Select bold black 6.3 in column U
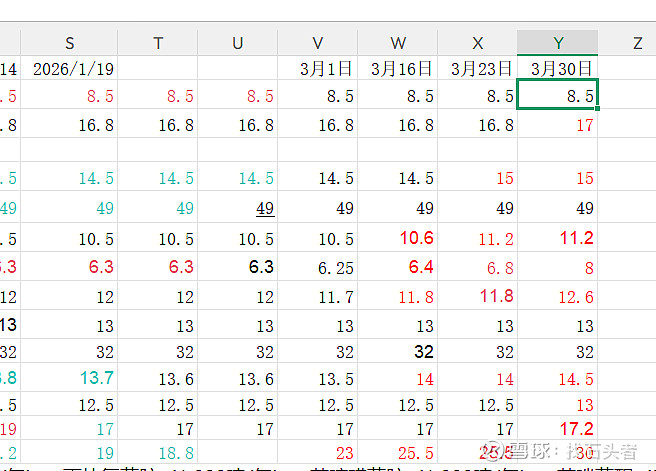656x471 pixels. (x=238, y=267)
